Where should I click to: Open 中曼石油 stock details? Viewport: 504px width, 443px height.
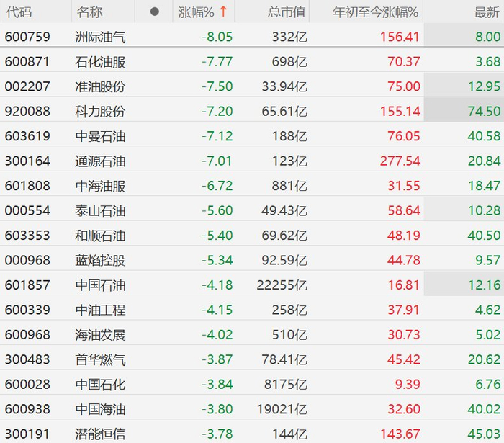point(100,136)
